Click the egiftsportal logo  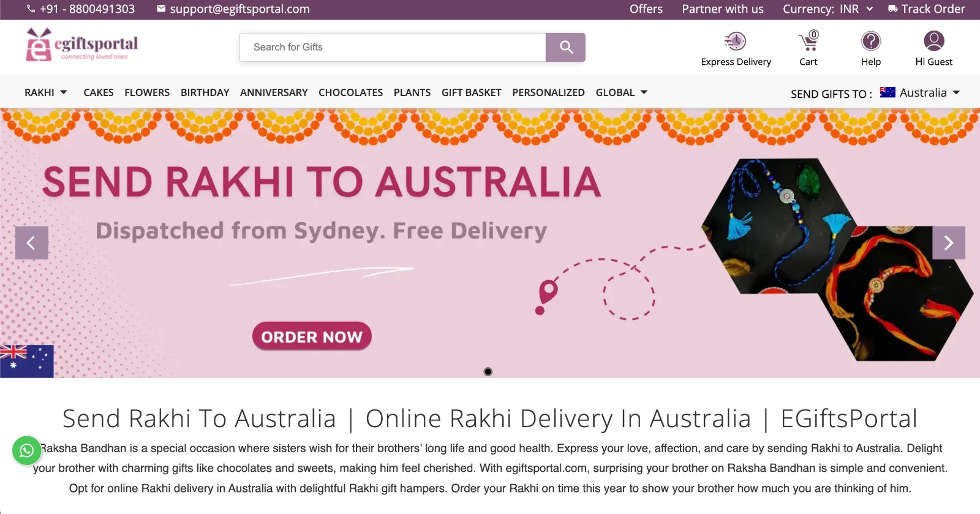81,45
